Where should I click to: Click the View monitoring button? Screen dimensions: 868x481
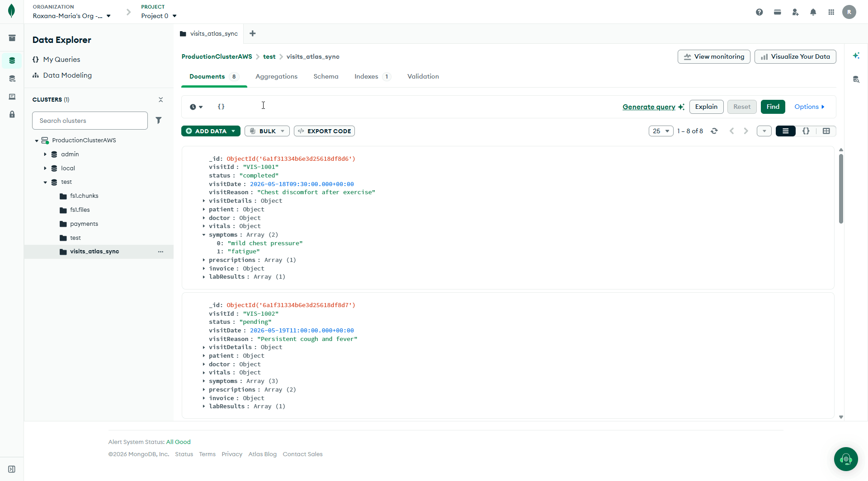point(714,56)
